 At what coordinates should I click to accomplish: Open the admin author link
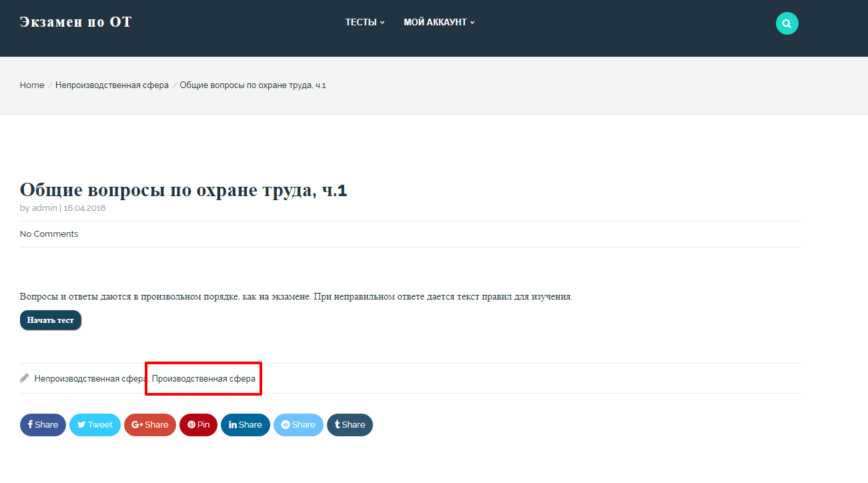pos(45,207)
